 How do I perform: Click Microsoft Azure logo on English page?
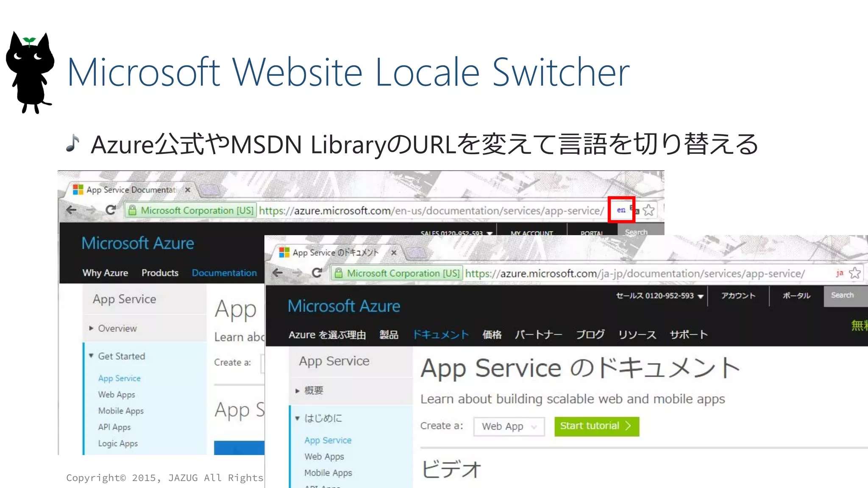pos(138,243)
